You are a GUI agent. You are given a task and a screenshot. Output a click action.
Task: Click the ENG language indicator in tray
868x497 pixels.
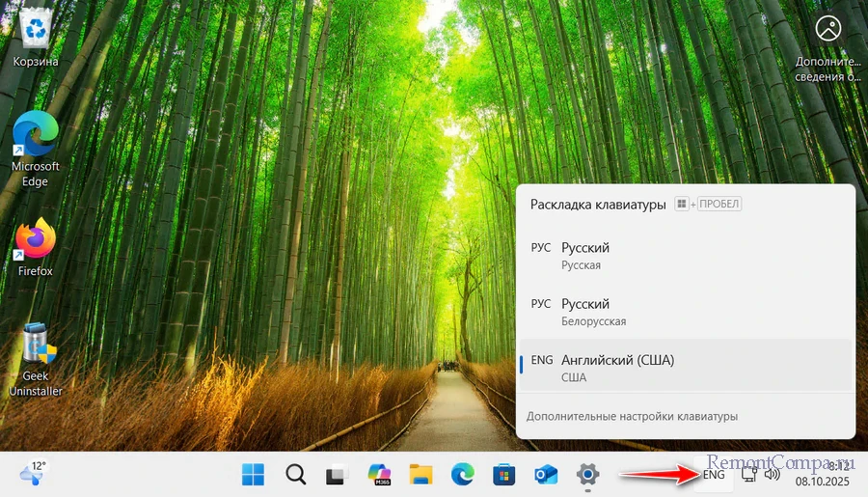714,475
